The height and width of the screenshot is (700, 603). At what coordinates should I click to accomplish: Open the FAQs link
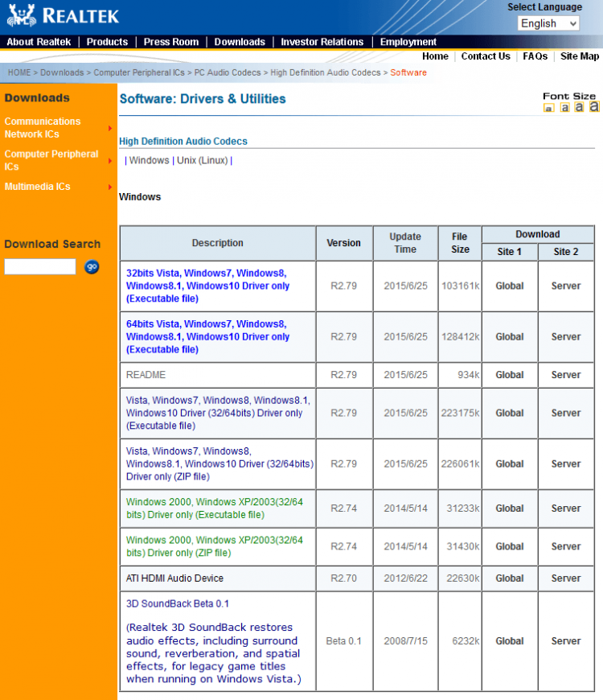click(535, 56)
